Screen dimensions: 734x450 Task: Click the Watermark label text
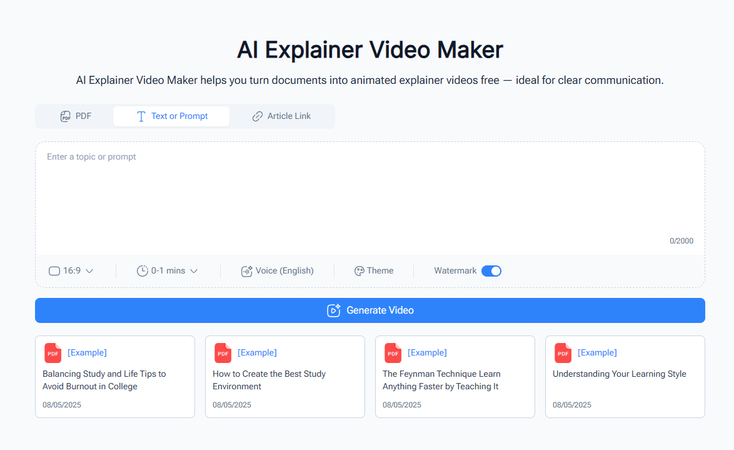[x=455, y=271]
